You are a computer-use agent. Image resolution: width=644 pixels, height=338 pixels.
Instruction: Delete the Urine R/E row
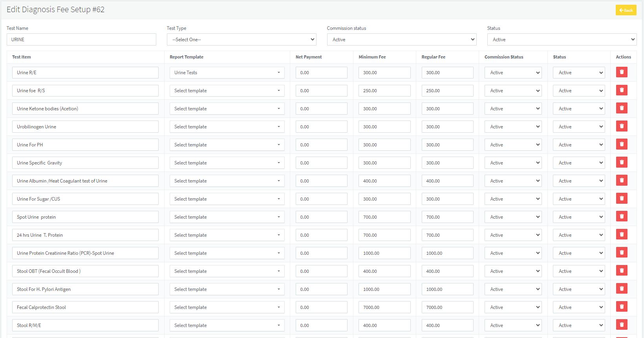621,72
